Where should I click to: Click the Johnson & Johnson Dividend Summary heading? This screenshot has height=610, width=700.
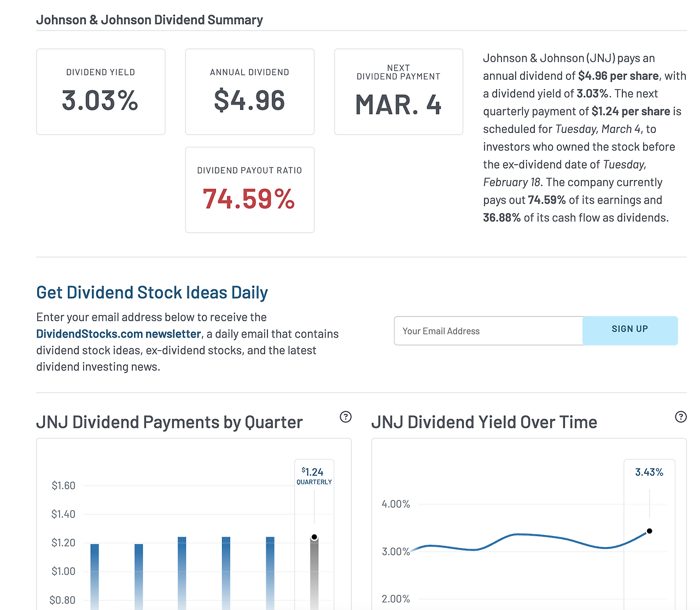click(149, 20)
